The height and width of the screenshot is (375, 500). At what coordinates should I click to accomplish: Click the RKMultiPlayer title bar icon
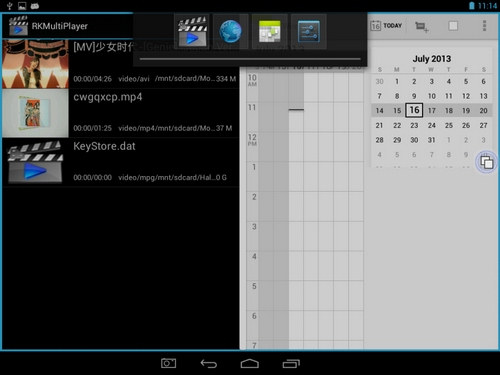[18, 26]
